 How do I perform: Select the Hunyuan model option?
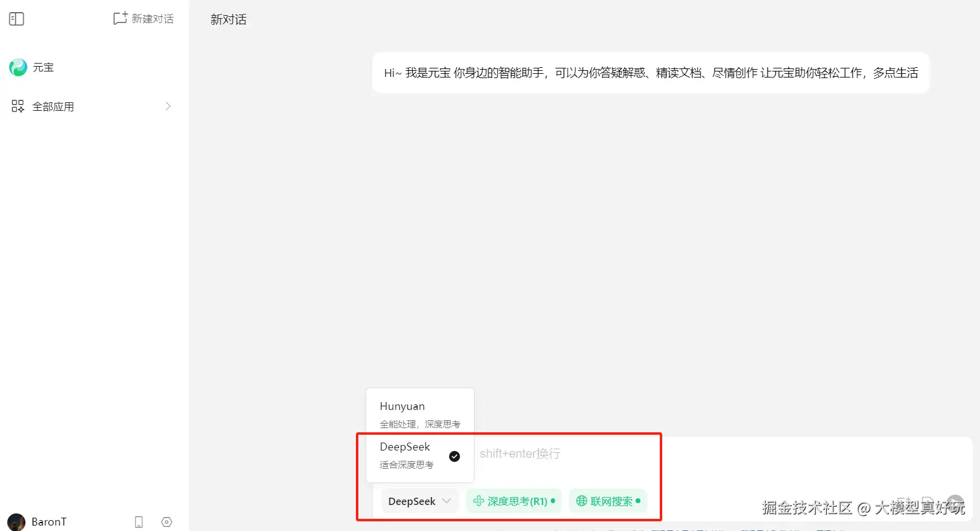[420, 414]
